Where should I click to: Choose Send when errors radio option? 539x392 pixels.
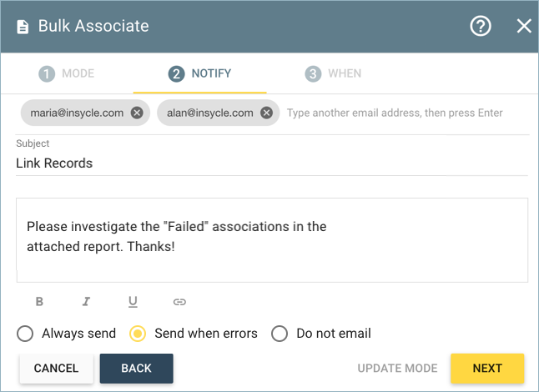pyautogui.click(x=194, y=334)
